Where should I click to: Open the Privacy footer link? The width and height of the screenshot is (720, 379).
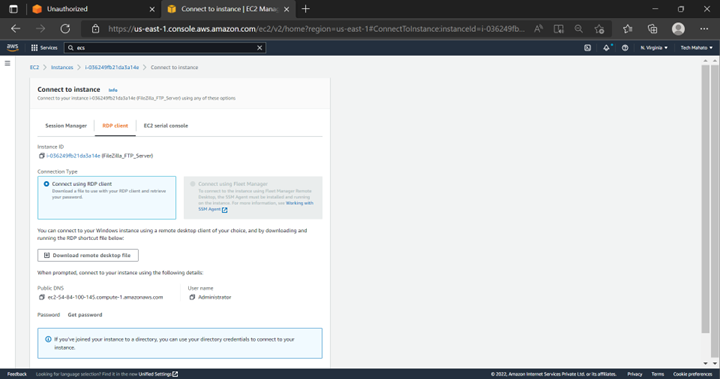click(x=635, y=374)
